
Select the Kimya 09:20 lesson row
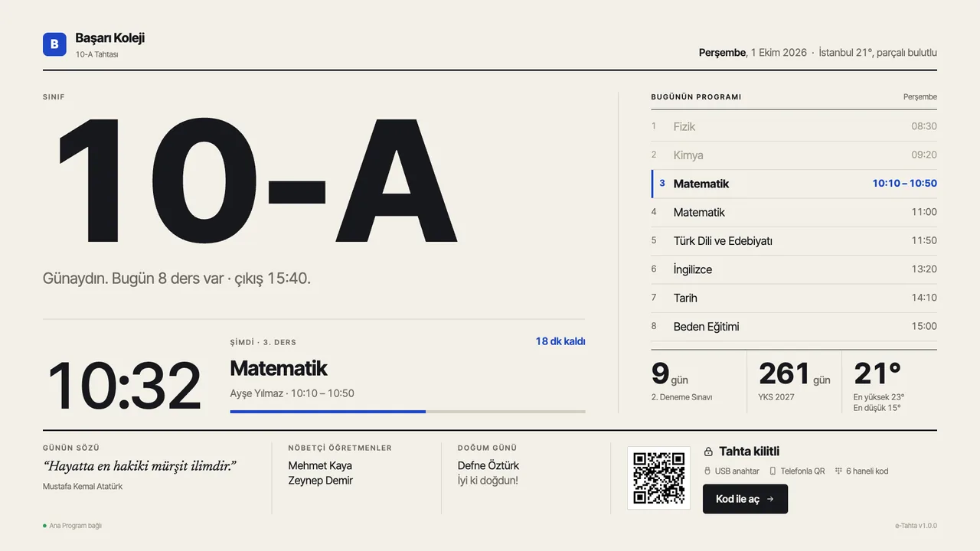[x=794, y=155]
